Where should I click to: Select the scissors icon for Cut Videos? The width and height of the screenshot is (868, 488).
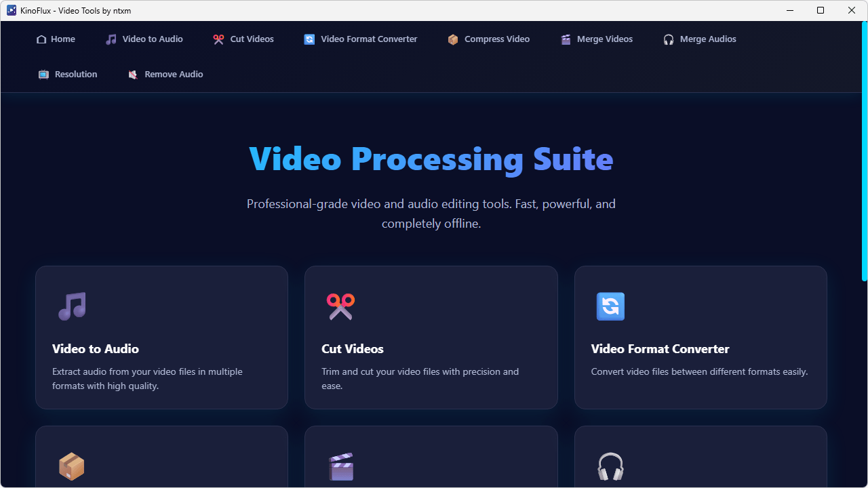coord(340,306)
